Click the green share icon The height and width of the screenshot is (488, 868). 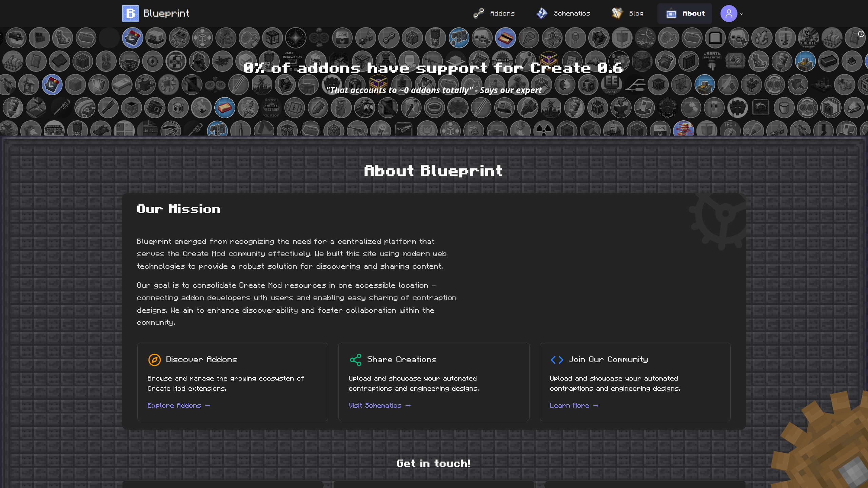[x=356, y=360]
